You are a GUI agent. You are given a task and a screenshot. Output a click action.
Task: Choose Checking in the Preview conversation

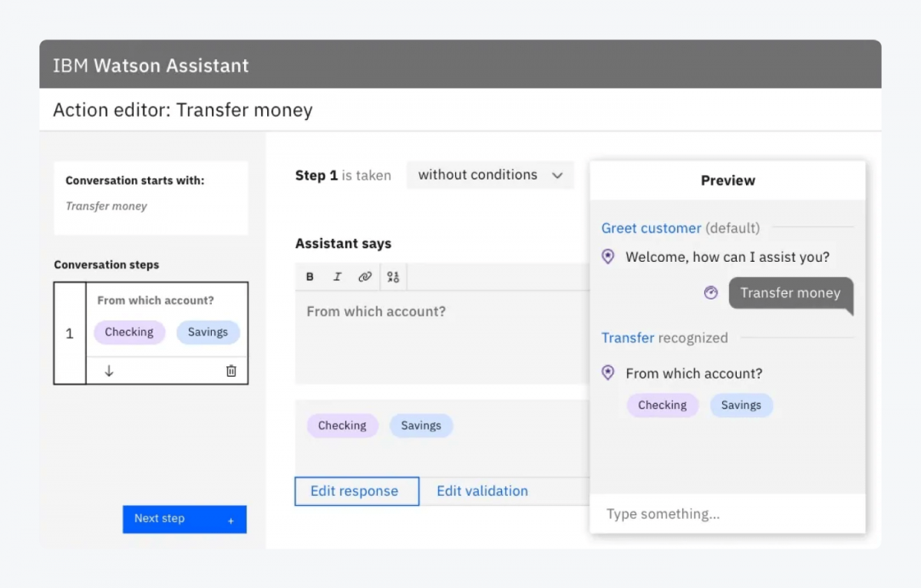click(662, 405)
